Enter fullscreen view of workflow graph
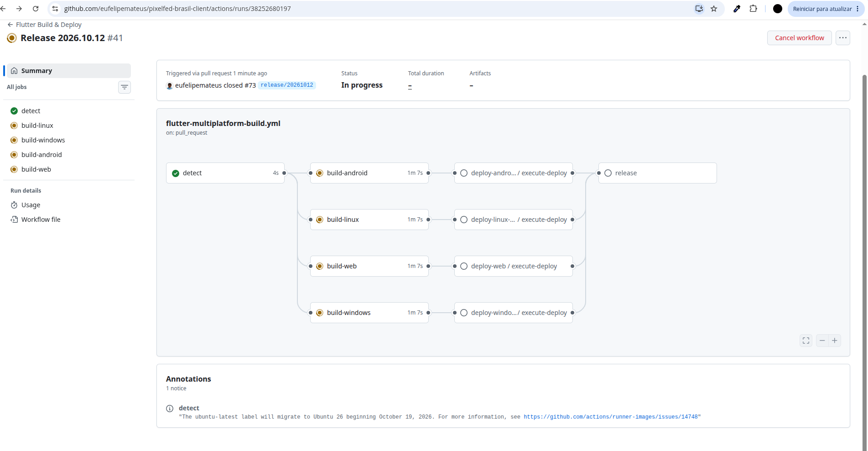 pyautogui.click(x=806, y=341)
